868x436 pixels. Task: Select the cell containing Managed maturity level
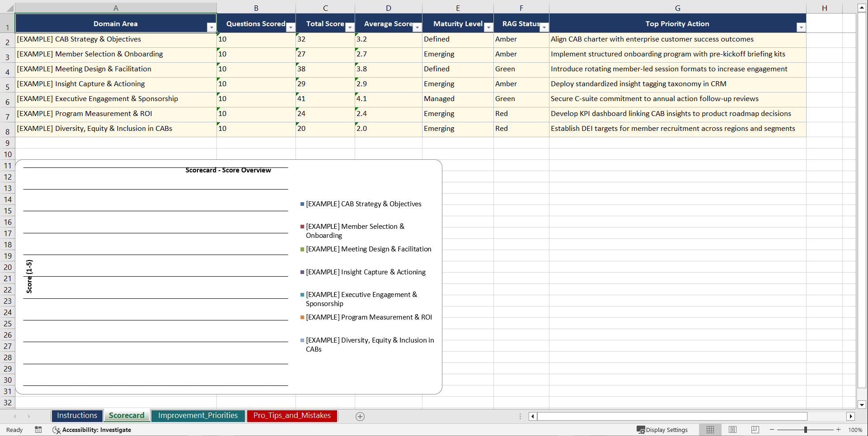pos(458,98)
